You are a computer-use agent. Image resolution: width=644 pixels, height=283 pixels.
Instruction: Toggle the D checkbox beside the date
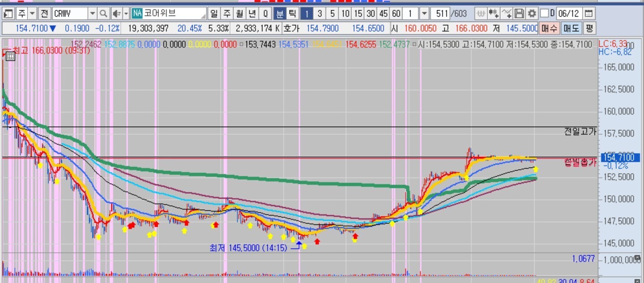(x=544, y=13)
